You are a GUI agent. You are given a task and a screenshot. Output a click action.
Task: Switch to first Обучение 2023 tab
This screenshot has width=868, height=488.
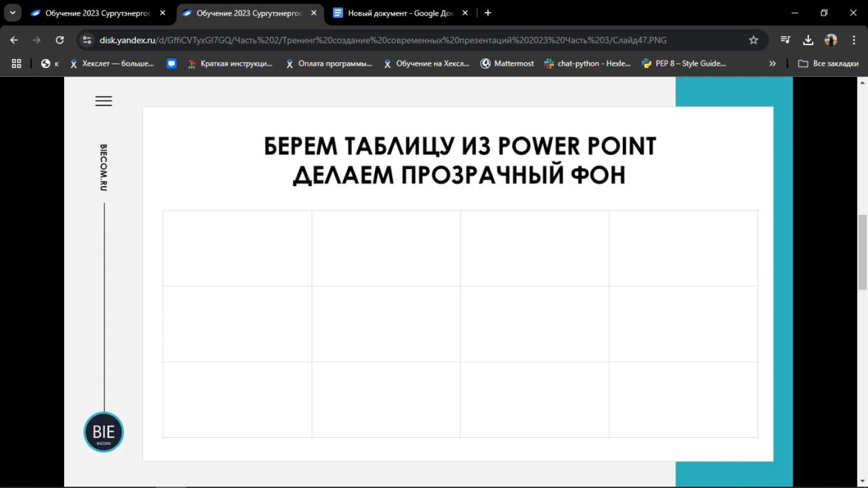pos(99,13)
